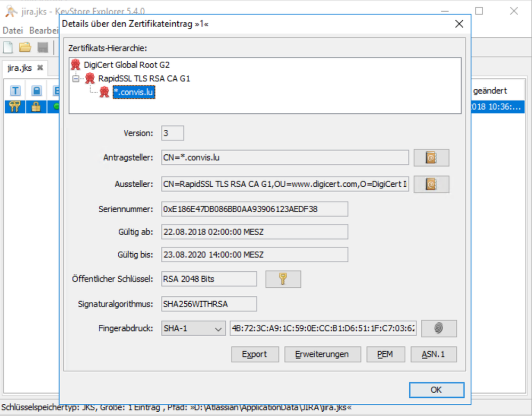The height and width of the screenshot is (416, 532).
Task: Click the SHA256WITHRSA signature algorithm field
Action: click(209, 304)
